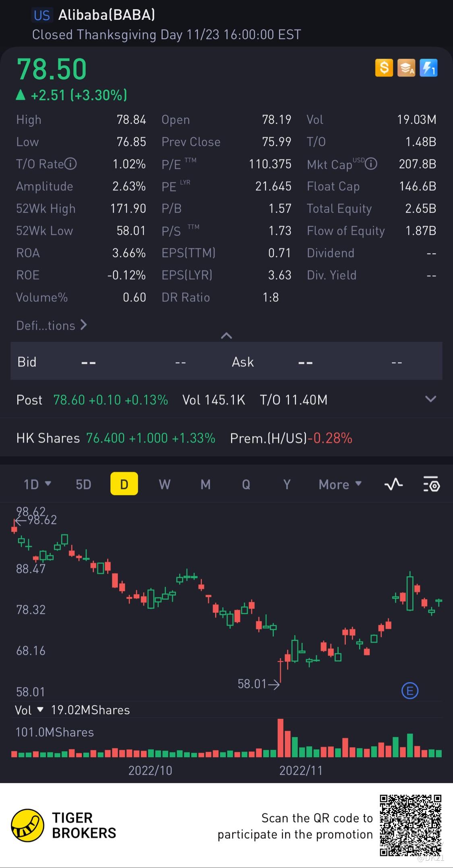Tap the Ask price field

305,362
